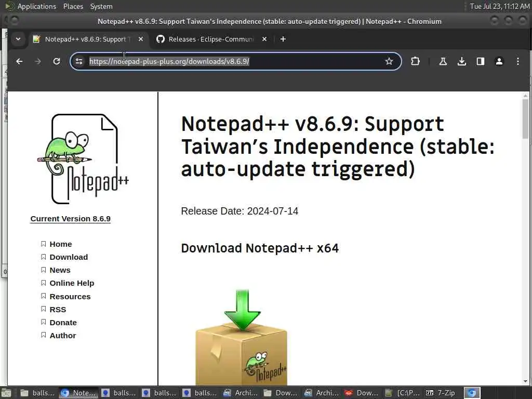Click the Notepad++ chameleon logo
This screenshot has width=532, height=399.
[83, 159]
